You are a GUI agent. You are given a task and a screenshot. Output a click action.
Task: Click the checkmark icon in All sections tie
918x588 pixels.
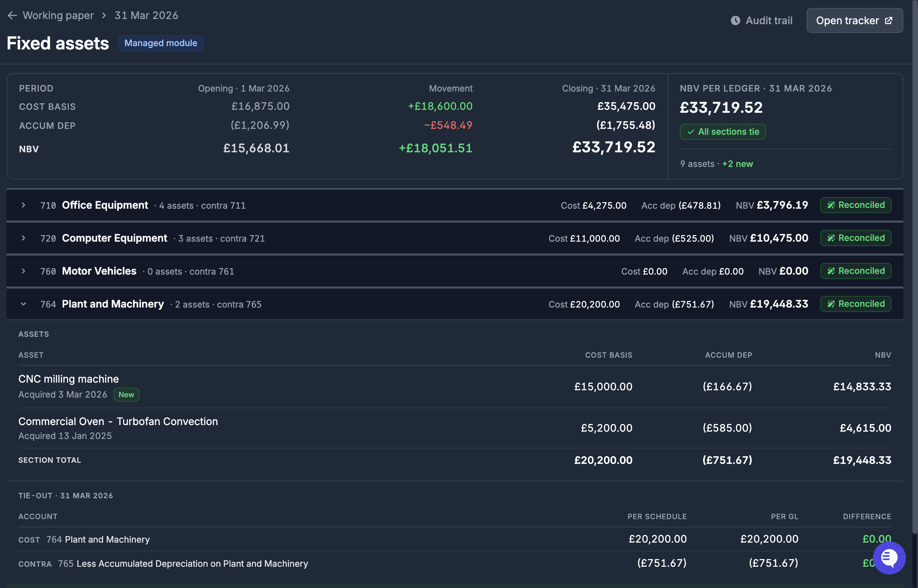(x=691, y=132)
